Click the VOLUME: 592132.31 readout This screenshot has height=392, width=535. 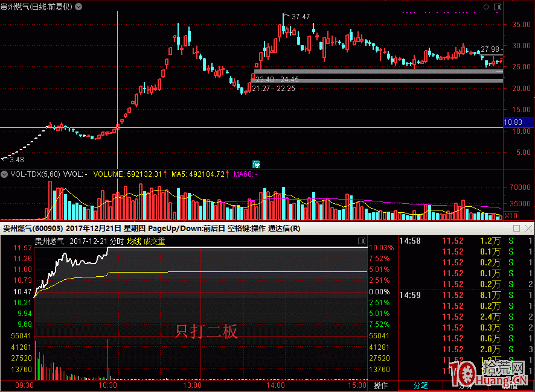click(127, 174)
